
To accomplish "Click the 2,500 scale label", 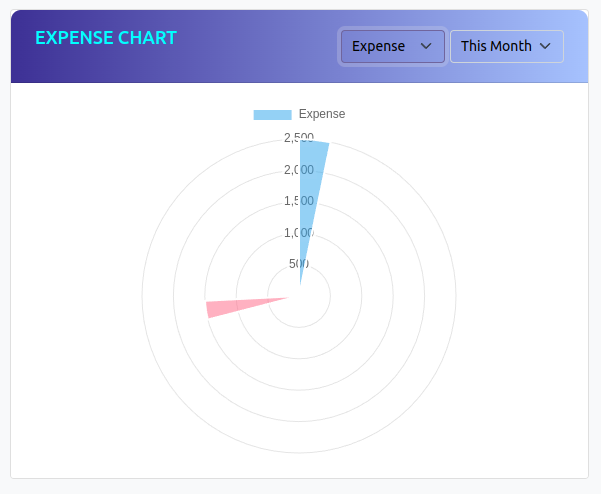I will tap(299, 137).
